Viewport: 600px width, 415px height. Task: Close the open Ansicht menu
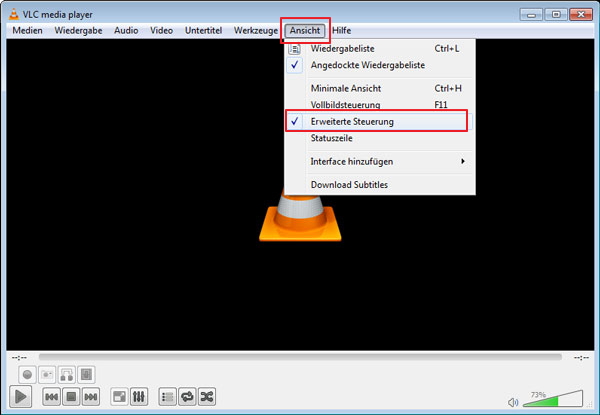click(305, 31)
